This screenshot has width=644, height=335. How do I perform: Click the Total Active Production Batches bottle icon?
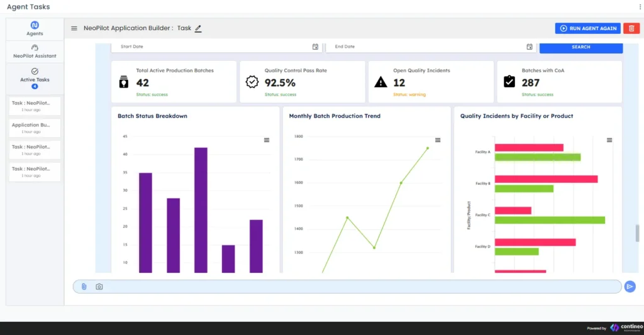point(124,82)
